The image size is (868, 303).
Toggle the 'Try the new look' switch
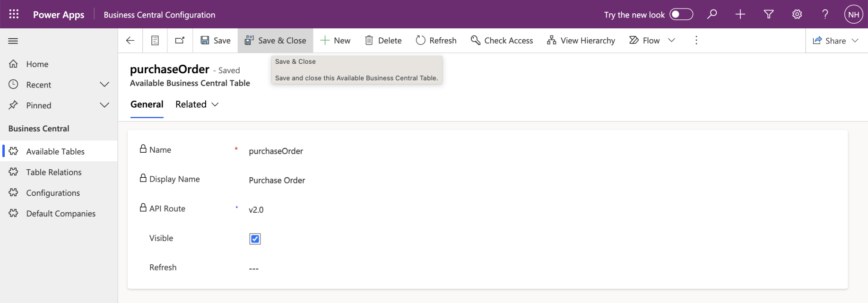tap(681, 14)
